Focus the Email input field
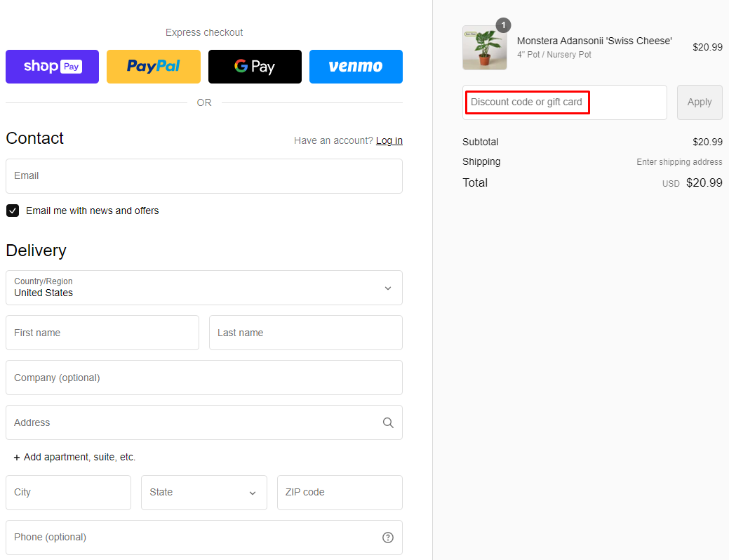 [x=203, y=176]
